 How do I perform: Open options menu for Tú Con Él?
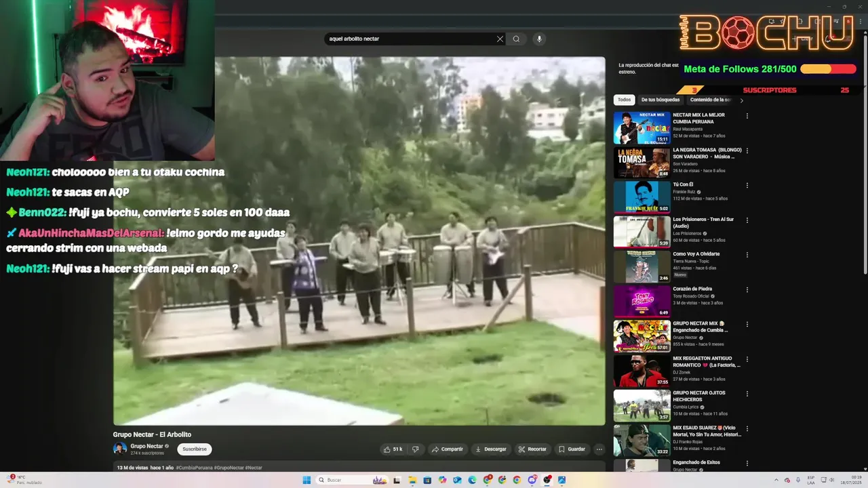(x=747, y=185)
